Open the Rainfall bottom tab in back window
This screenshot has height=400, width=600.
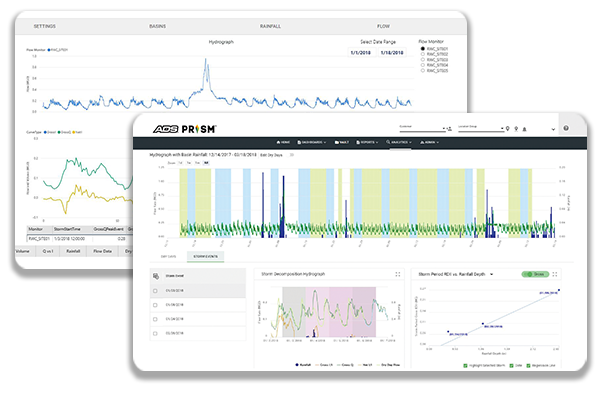tap(73, 251)
